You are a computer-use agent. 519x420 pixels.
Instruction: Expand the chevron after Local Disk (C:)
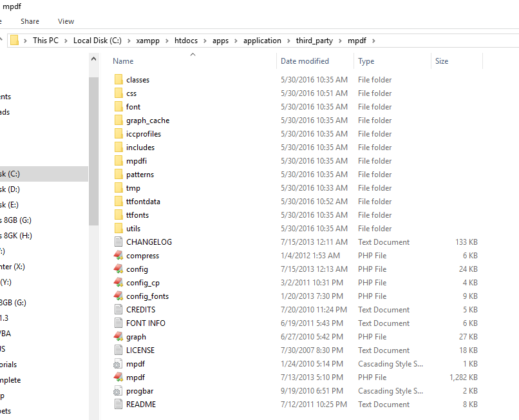coord(129,41)
